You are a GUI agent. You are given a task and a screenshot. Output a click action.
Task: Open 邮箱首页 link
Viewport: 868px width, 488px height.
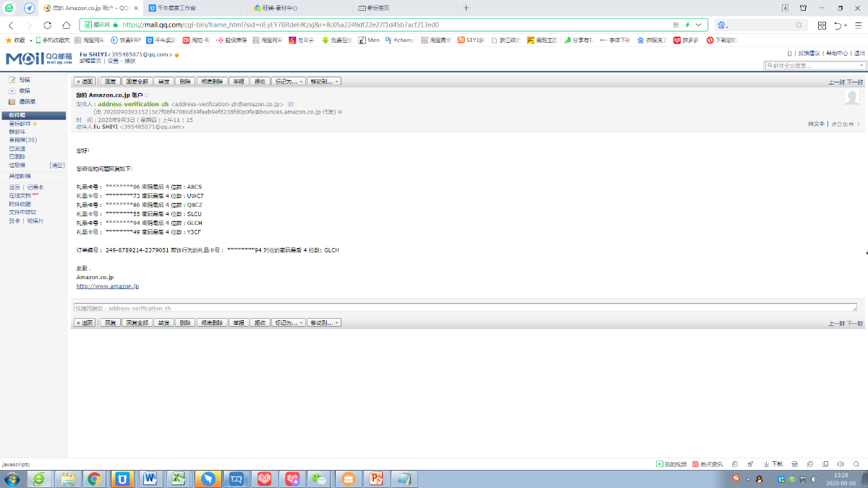(x=90, y=61)
